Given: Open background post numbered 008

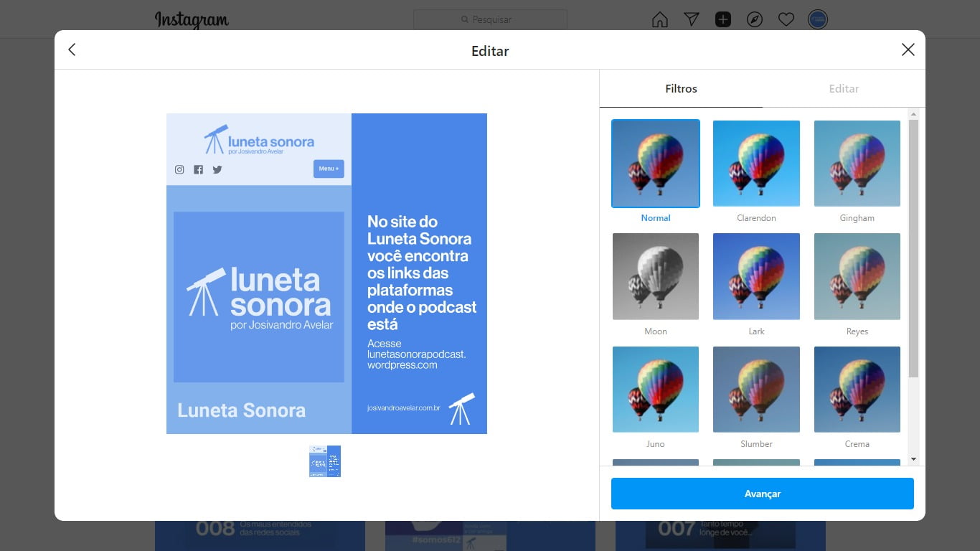Looking at the screenshot, I should click(x=260, y=536).
